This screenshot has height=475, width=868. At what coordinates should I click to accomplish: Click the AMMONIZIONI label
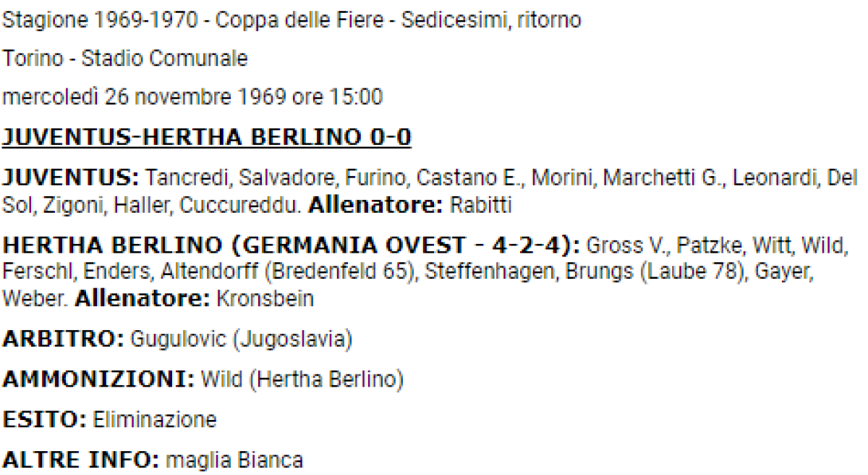click(98, 379)
